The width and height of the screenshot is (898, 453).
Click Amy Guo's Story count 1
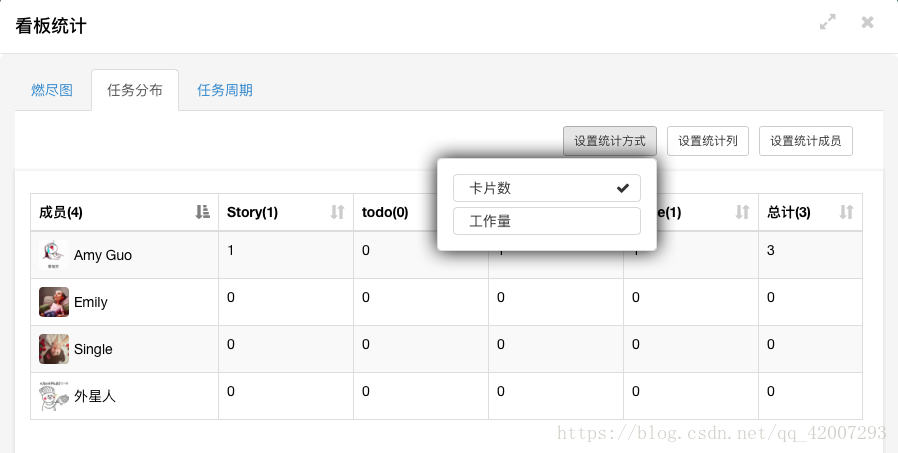230,250
